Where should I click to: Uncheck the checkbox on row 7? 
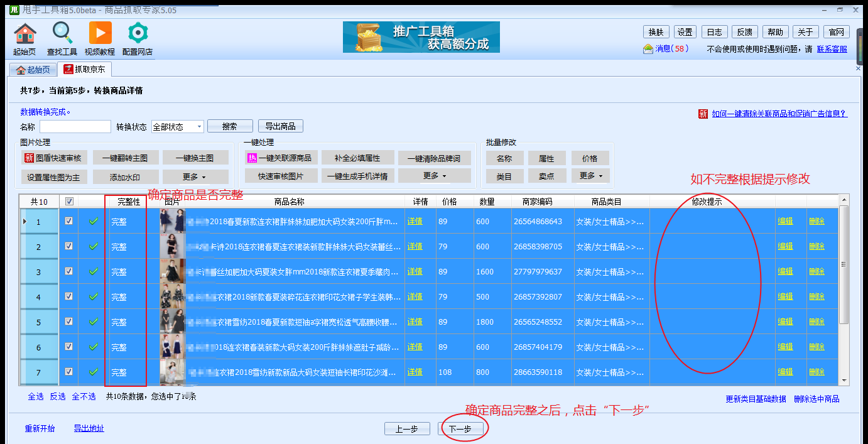pyautogui.click(x=68, y=372)
